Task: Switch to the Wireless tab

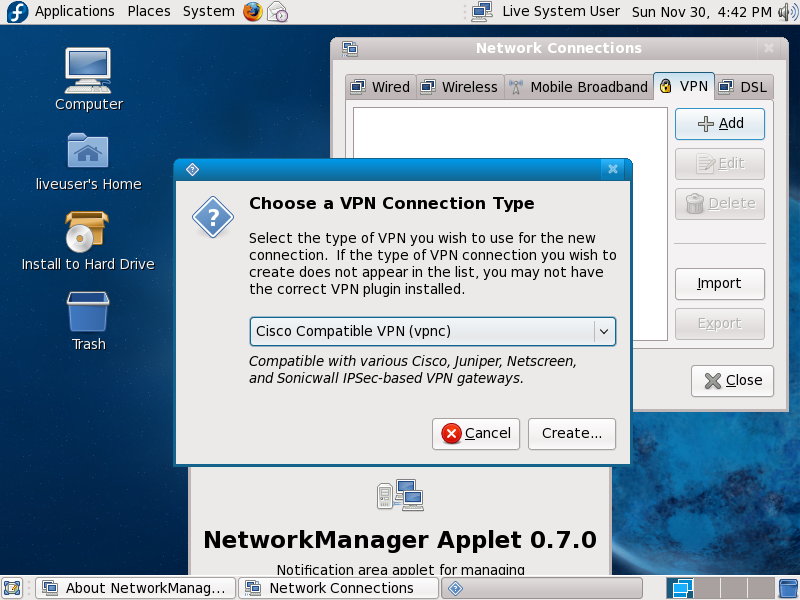Action: [x=459, y=87]
